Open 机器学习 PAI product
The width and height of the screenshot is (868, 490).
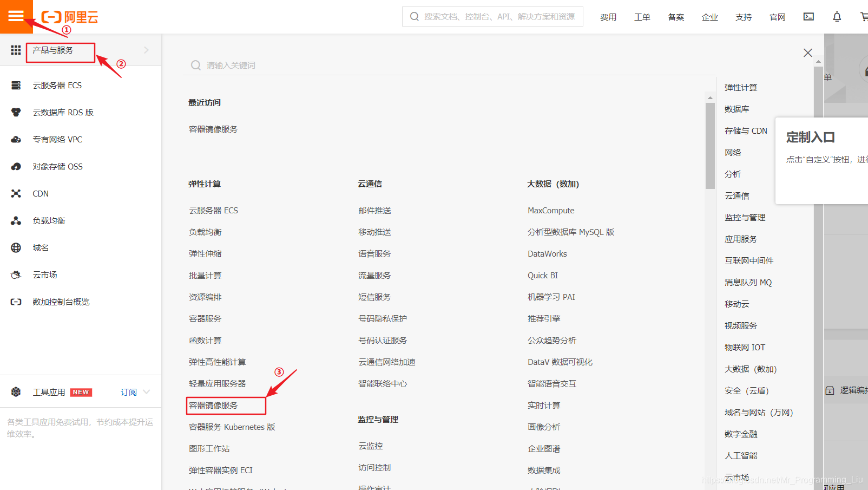click(551, 297)
